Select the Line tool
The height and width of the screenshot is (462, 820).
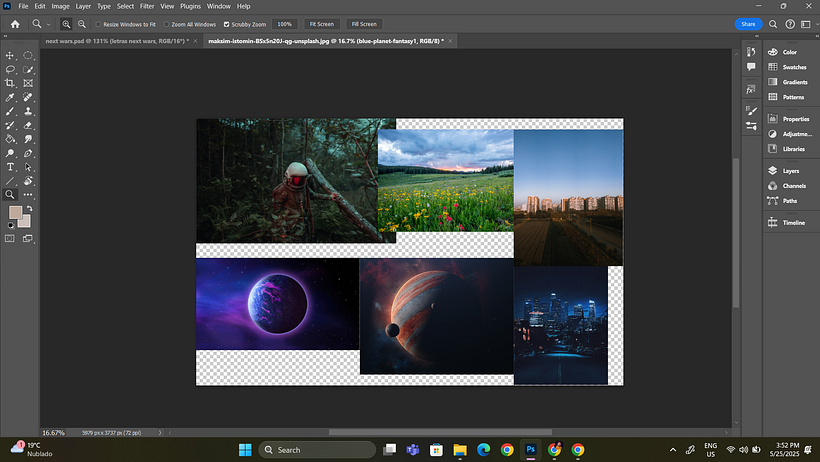coord(10,181)
